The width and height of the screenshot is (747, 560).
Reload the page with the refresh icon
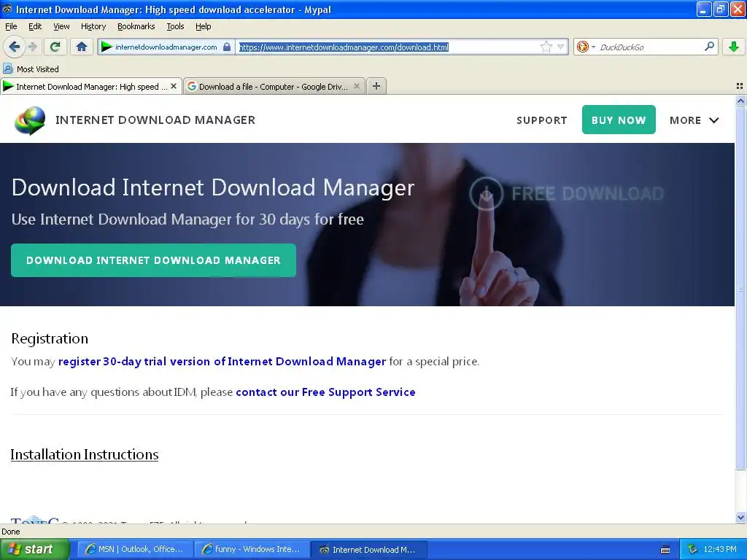pos(55,47)
